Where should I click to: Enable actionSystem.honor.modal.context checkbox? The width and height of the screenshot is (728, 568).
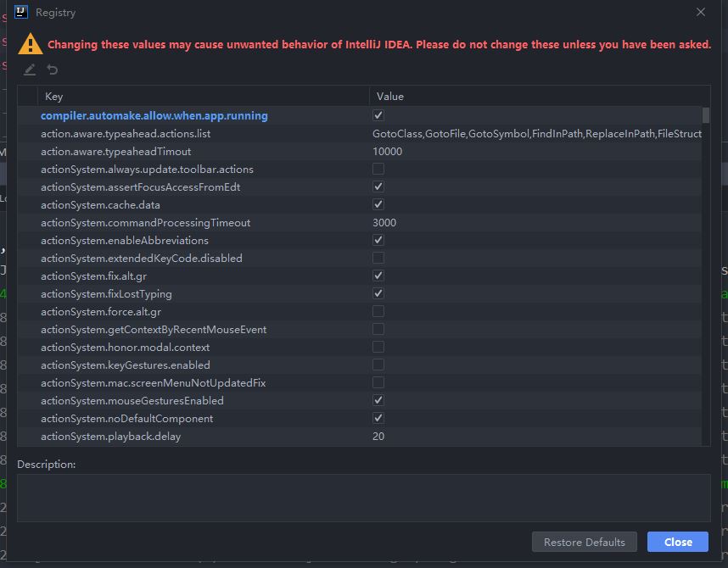(378, 348)
